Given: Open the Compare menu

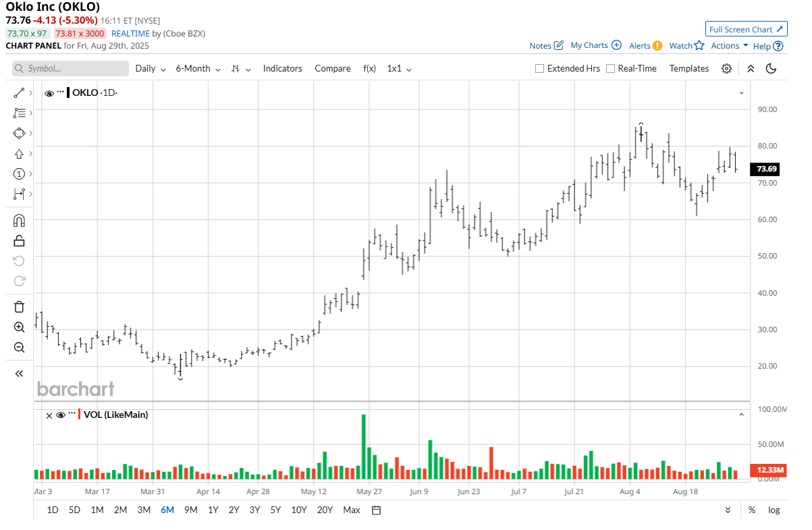Looking at the screenshot, I should coord(333,68).
